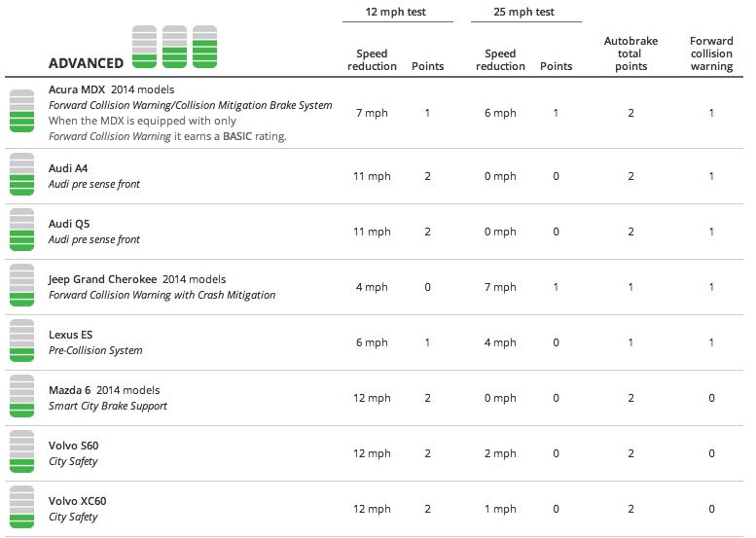
Task: Select 'Forward Collision Warning/Collision Mitigation Brake System' text
Action: tap(190, 105)
